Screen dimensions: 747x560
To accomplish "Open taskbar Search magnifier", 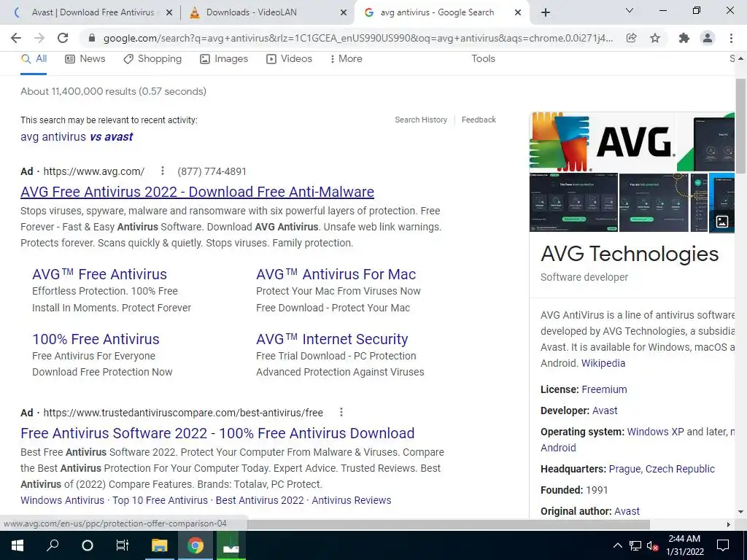I will 53,545.
